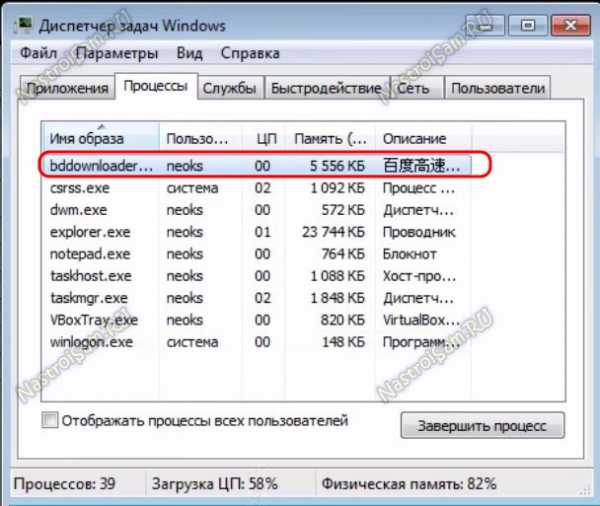Open the Файл menu
The width and height of the screenshot is (600, 506).
tap(38, 53)
